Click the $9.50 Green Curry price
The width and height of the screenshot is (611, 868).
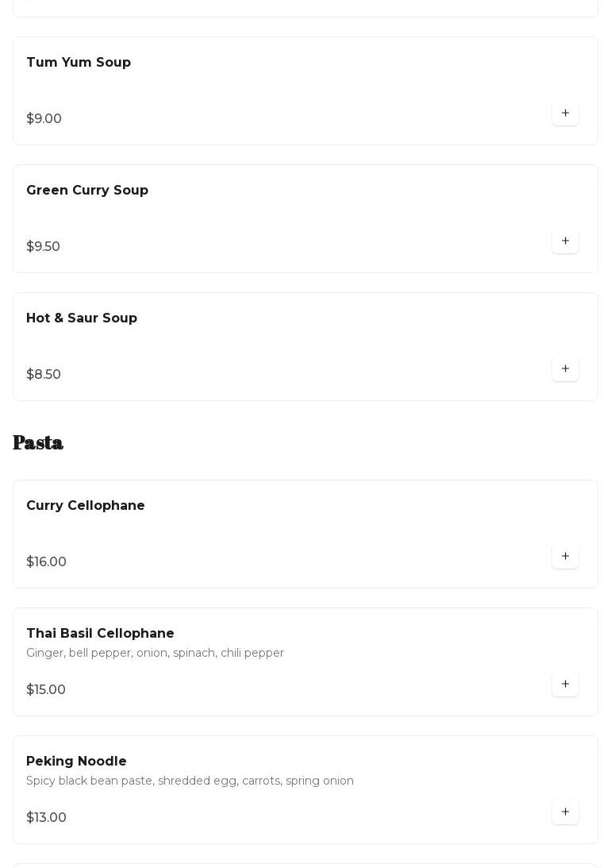coord(43,247)
